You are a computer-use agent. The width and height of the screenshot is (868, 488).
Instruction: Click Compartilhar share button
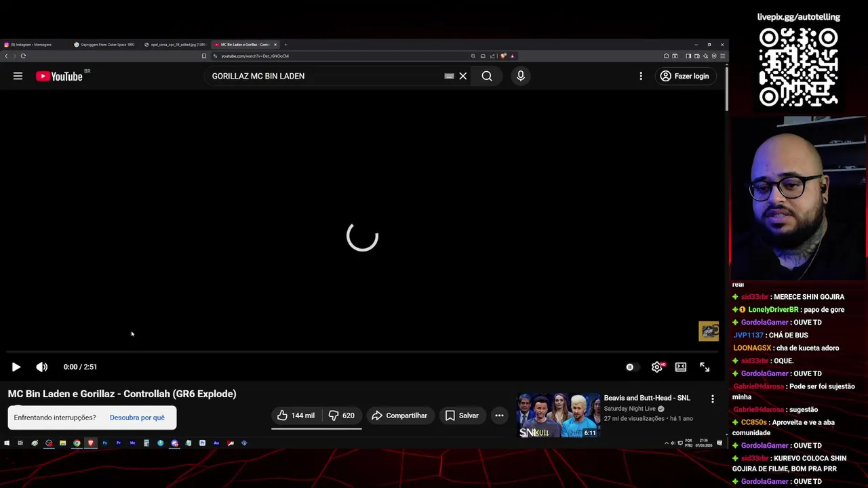(400, 415)
